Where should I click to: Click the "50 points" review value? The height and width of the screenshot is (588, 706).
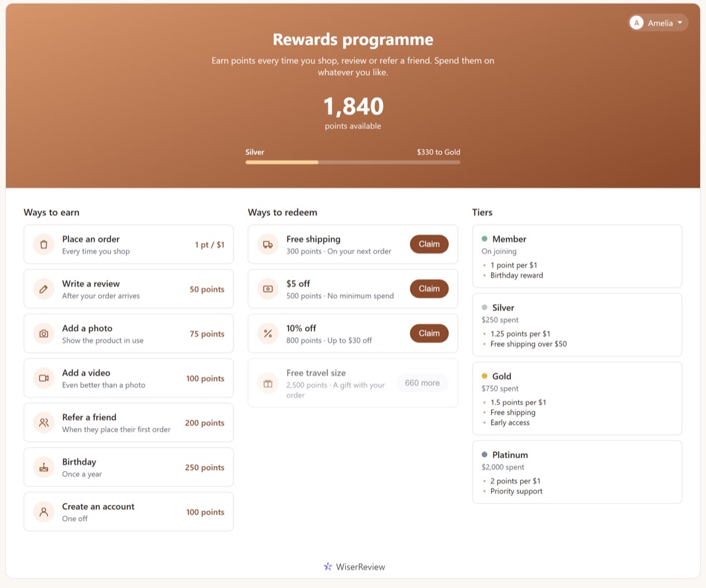click(x=206, y=289)
